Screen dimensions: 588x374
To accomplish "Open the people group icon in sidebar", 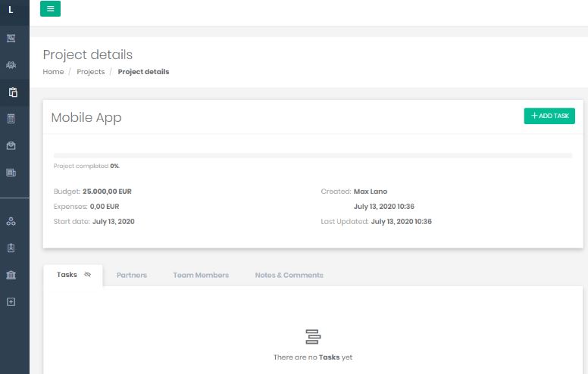I will [11, 65].
